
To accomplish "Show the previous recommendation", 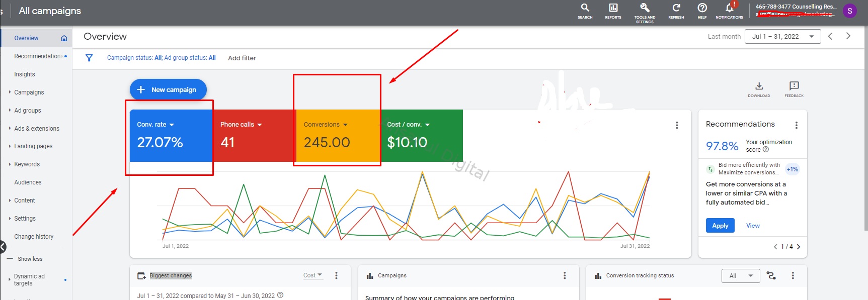I will point(775,247).
